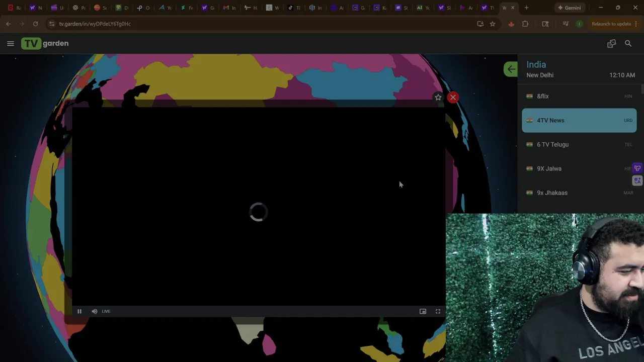Screen dimensions: 644x362
Task: Open the Chrome extensions puzzle menu
Action: click(x=525, y=24)
